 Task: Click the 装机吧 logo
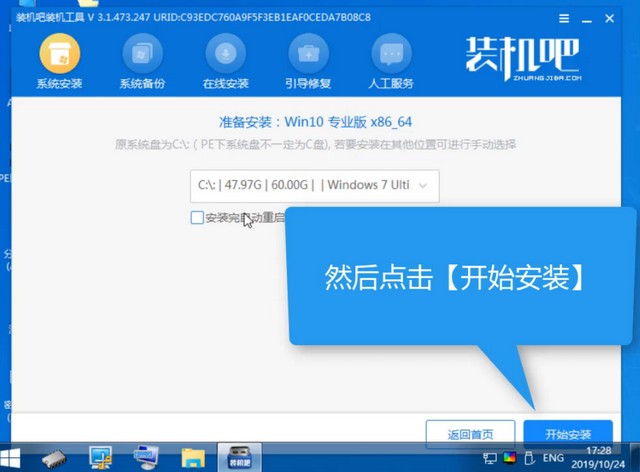tap(524, 58)
